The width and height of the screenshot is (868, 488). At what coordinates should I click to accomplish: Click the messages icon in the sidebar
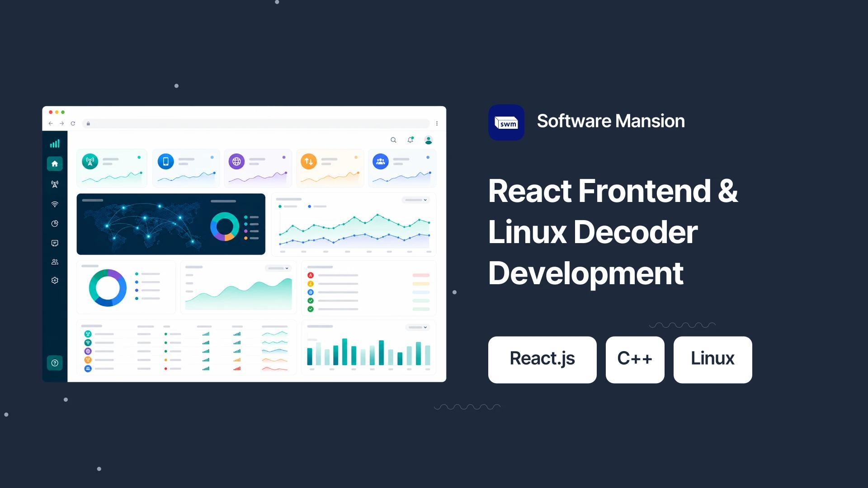[x=55, y=243]
